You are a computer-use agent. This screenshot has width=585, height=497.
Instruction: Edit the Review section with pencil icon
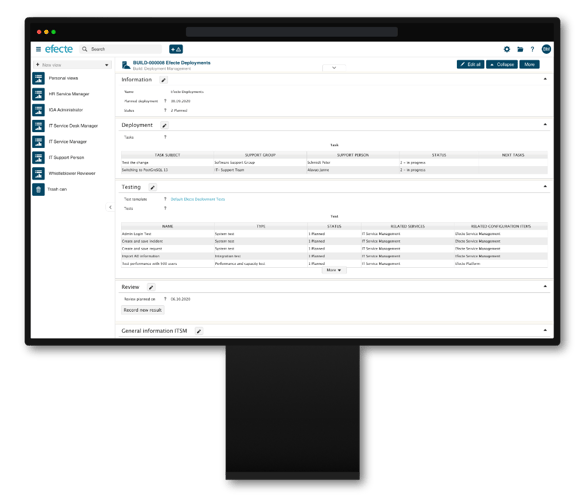point(151,287)
